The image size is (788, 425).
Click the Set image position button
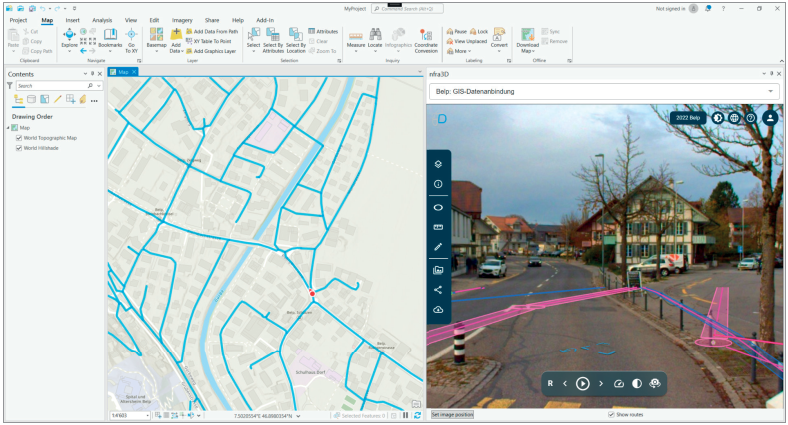[x=452, y=414]
